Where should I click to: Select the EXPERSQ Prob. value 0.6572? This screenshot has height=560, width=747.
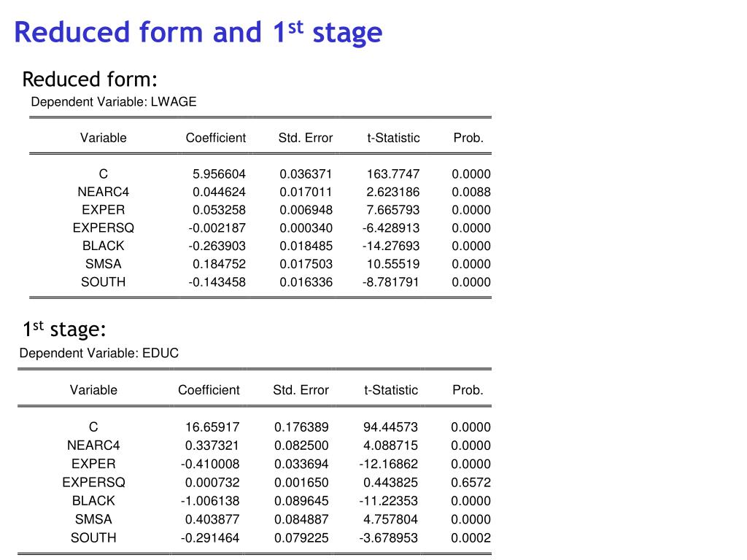471,483
